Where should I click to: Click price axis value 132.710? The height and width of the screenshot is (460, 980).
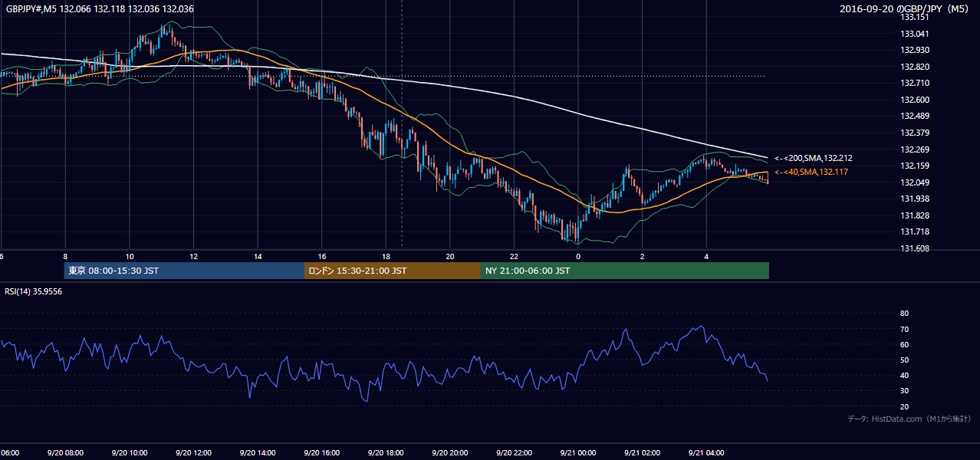coord(914,83)
